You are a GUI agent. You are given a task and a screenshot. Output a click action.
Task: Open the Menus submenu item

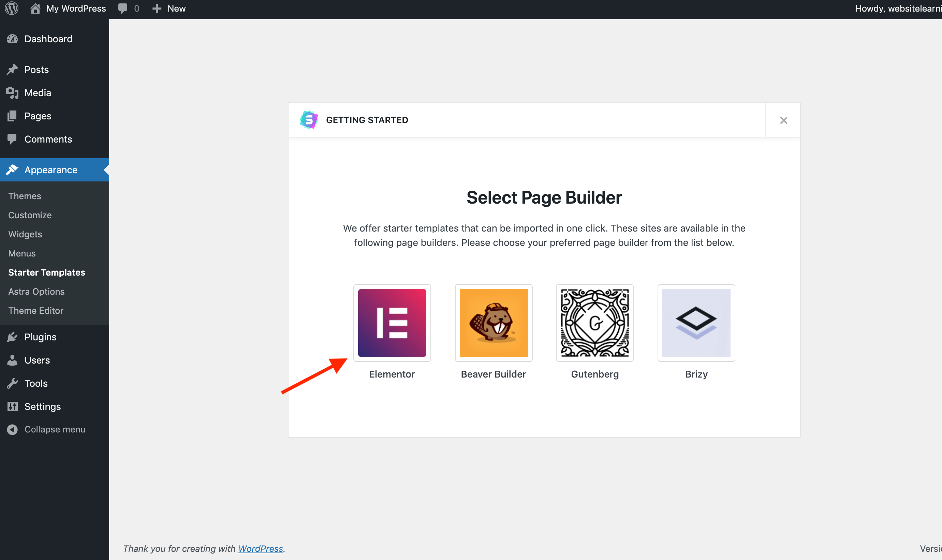pos(22,253)
